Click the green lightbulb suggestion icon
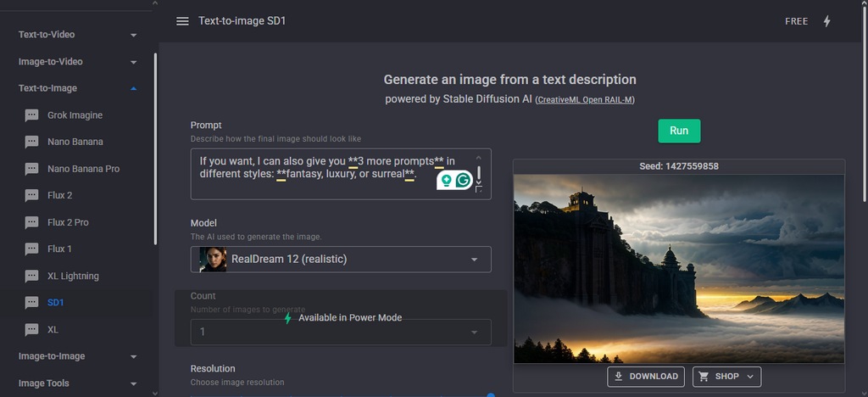Viewport: 868px width, 397px height. coord(444,180)
